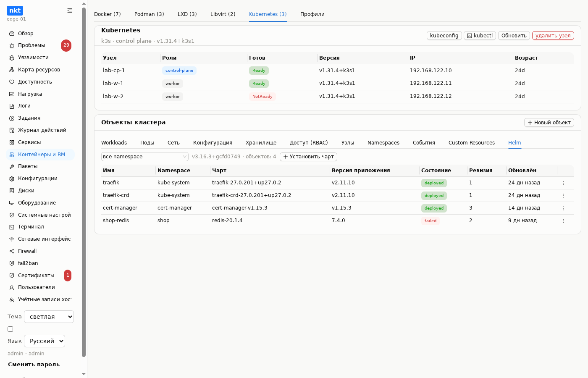Viewport: 588px width, 378px height.
Task: Open the Логи document icon
Action: 12,106
